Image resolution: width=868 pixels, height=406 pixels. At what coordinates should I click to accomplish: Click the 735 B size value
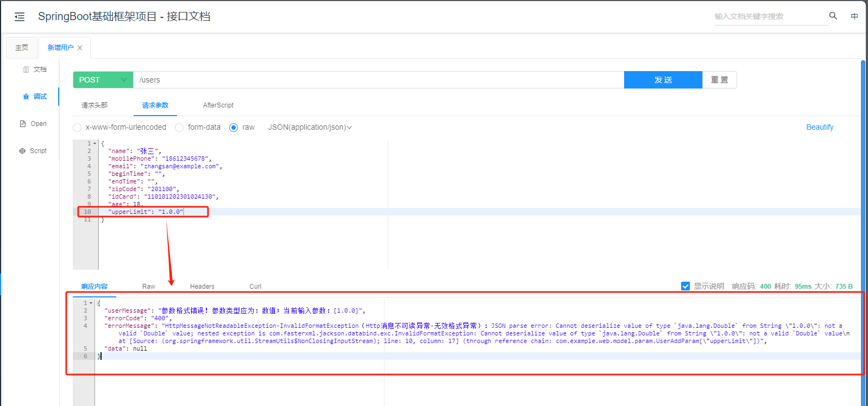pyautogui.click(x=844, y=287)
